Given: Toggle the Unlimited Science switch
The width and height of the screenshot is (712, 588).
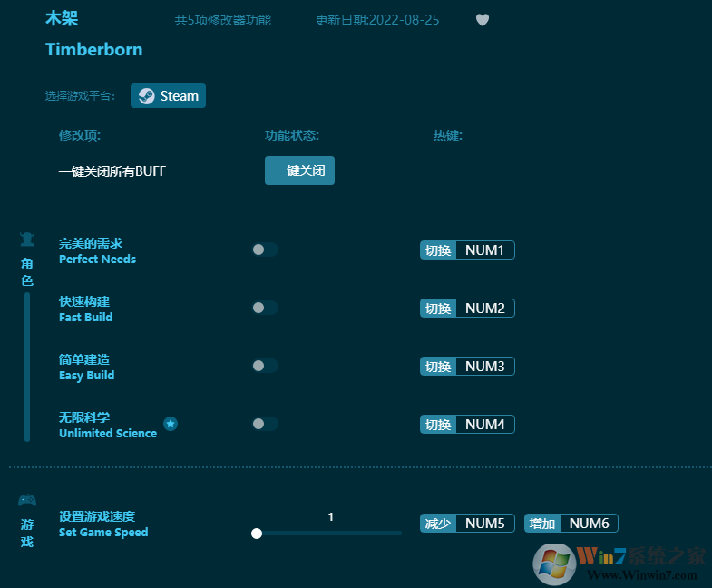Looking at the screenshot, I should [265, 424].
